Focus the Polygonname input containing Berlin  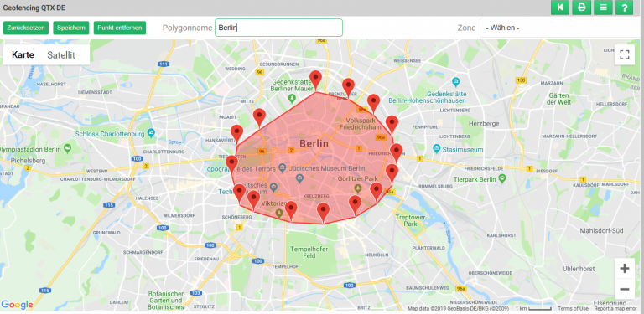(278, 28)
